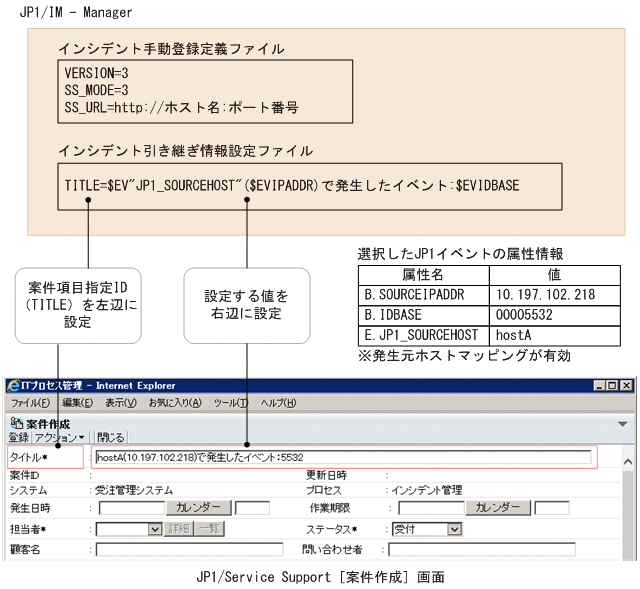Close the ITプロセス管理 window
The height and width of the screenshot is (589, 640).
[626, 385]
